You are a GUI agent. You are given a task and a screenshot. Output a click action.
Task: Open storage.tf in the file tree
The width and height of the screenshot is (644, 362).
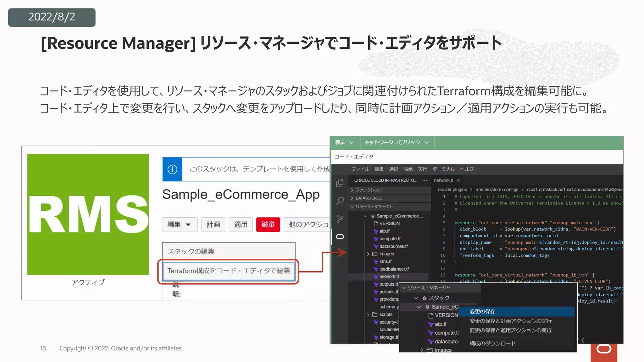tap(389, 337)
